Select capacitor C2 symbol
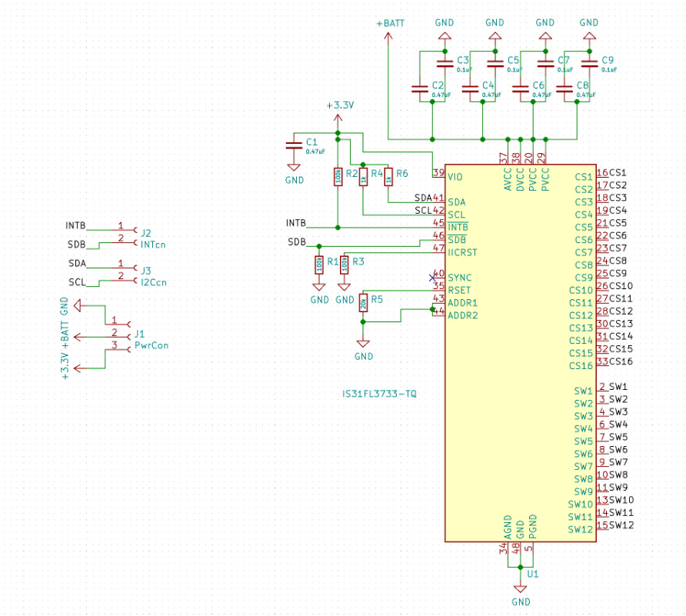The height and width of the screenshot is (616, 686). 419,89
